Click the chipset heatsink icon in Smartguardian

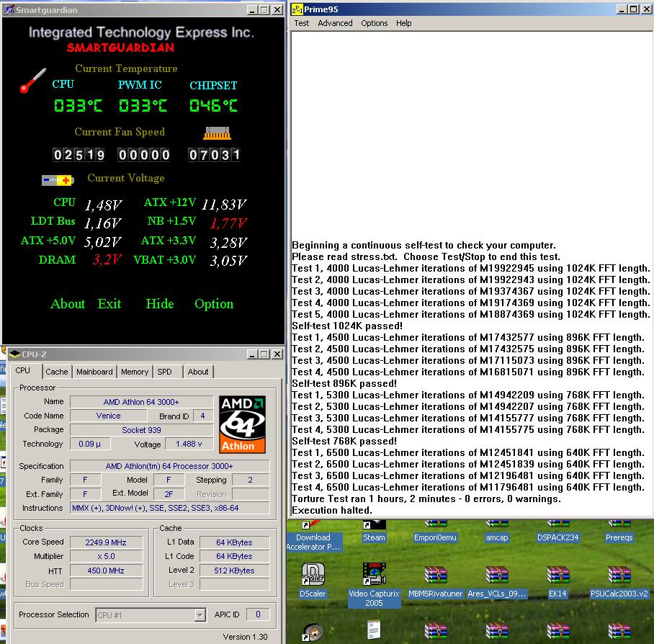tap(218, 133)
